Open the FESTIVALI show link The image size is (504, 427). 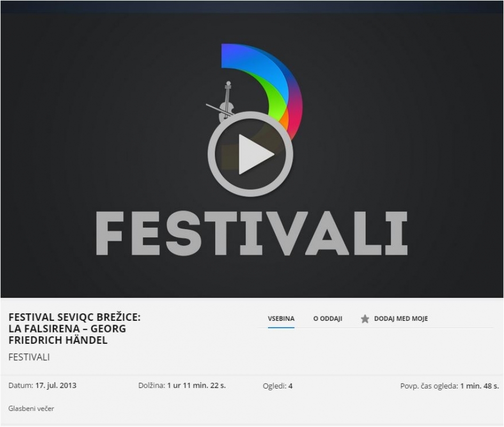29,357
